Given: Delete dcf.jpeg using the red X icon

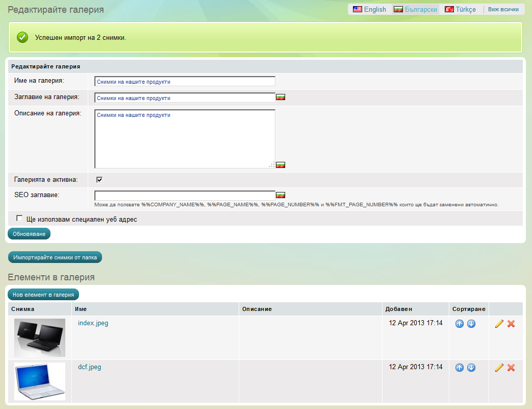Looking at the screenshot, I should [x=511, y=368].
